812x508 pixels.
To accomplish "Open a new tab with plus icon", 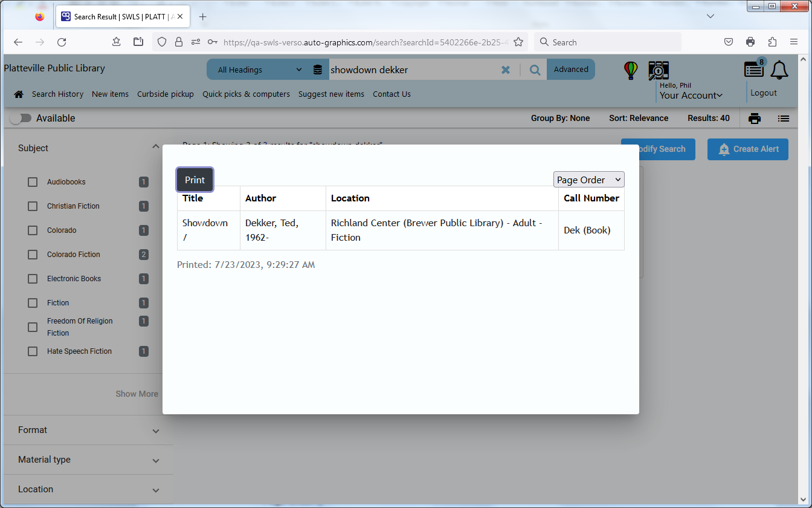I will 202,16.
